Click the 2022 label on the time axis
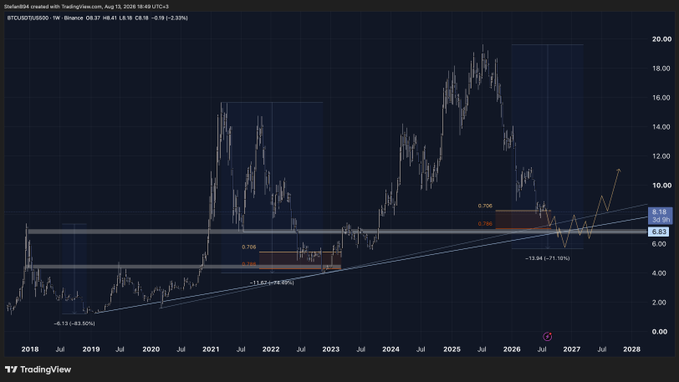The width and height of the screenshot is (679, 382). [x=271, y=349]
